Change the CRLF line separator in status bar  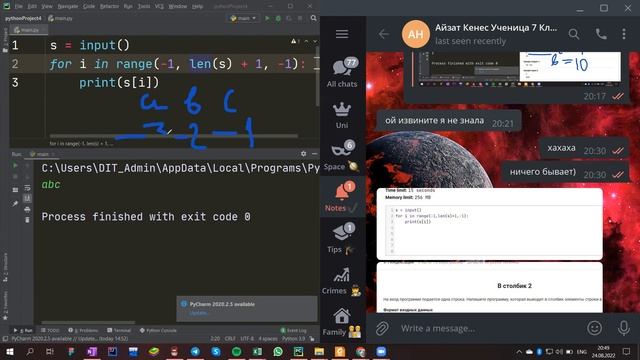[230, 338]
